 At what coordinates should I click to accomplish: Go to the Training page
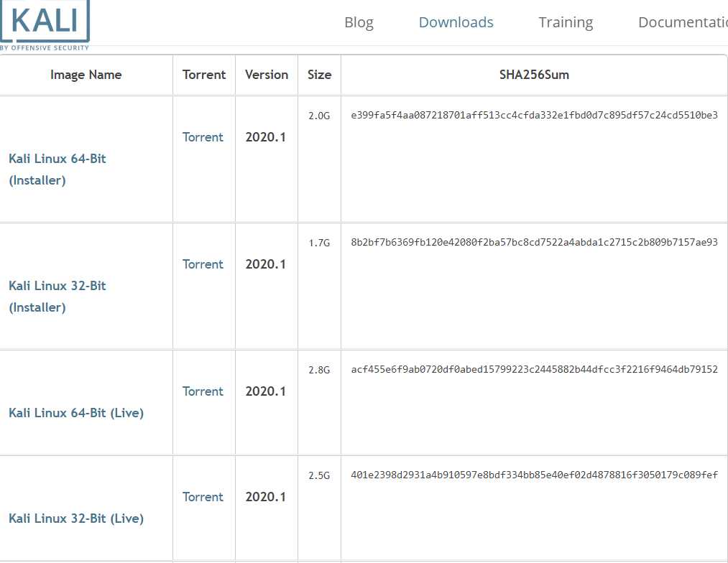(566, 22)
